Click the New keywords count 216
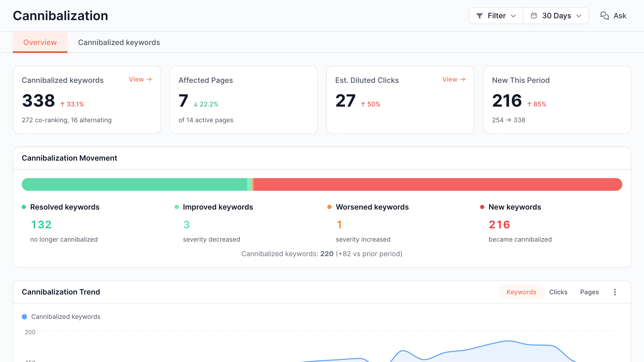 tap(499, 225)
